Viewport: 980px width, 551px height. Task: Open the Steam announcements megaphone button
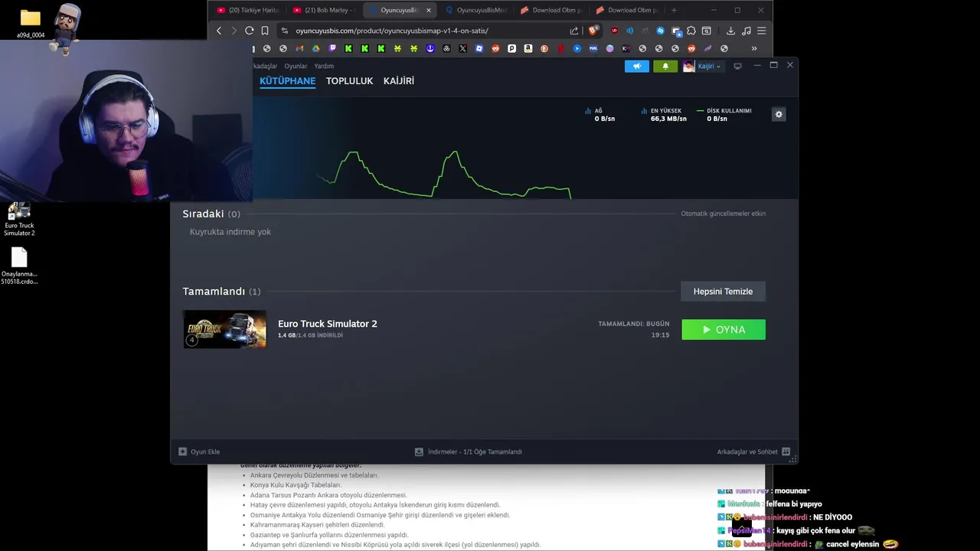(636, 66)
